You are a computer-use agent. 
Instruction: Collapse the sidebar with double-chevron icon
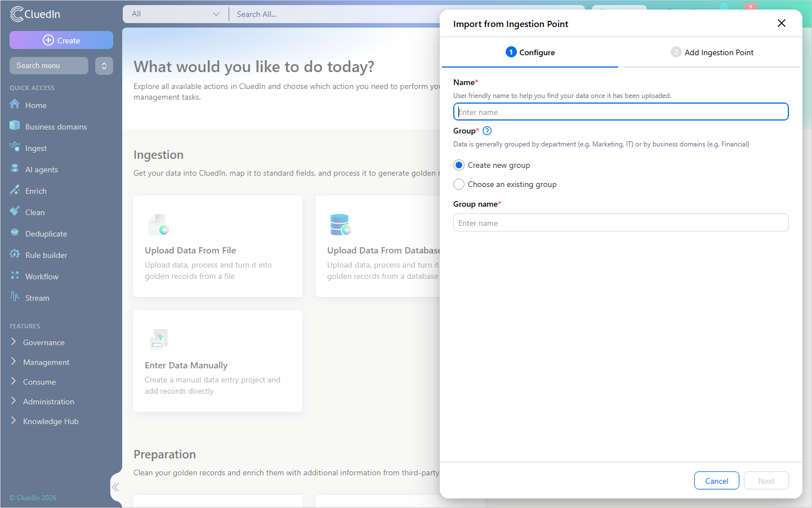coord(115,487)
